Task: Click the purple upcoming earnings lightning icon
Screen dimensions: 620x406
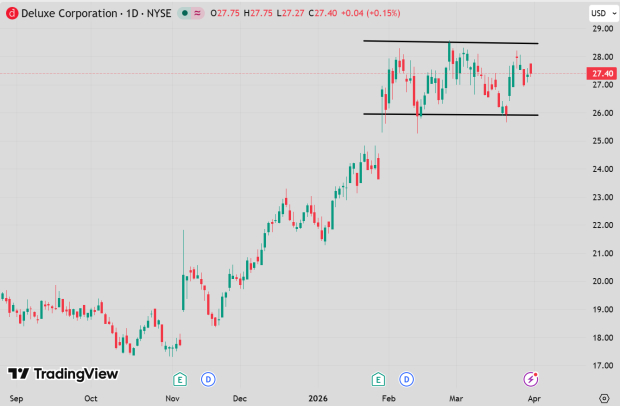Action: pyautogui.click(x=531, y=378)
